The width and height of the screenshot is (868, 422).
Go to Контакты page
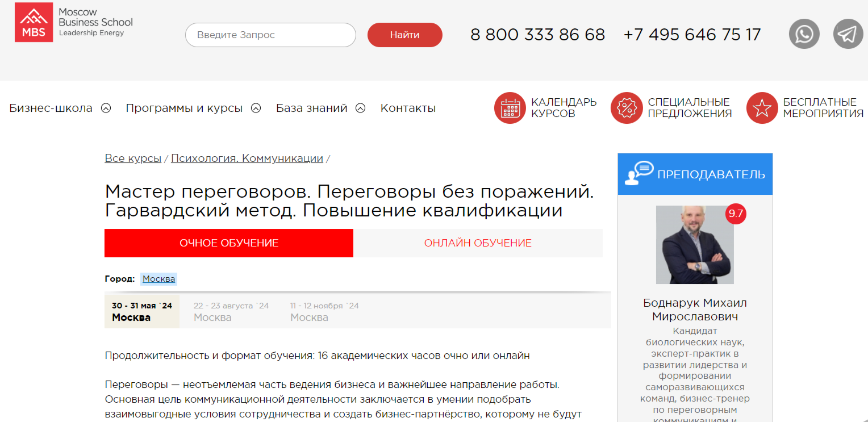[x=408, y=108]
